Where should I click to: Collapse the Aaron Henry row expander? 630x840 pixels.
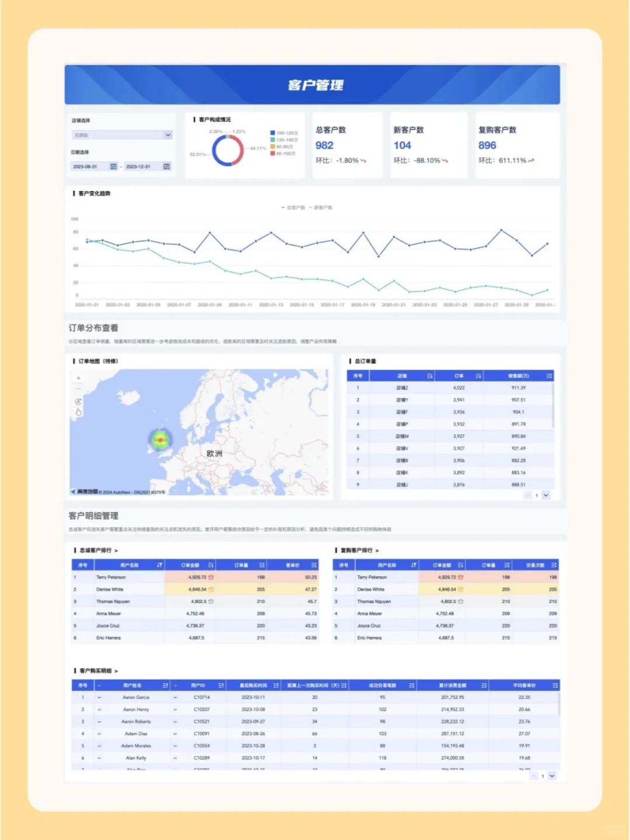click(x=99, y=710)
